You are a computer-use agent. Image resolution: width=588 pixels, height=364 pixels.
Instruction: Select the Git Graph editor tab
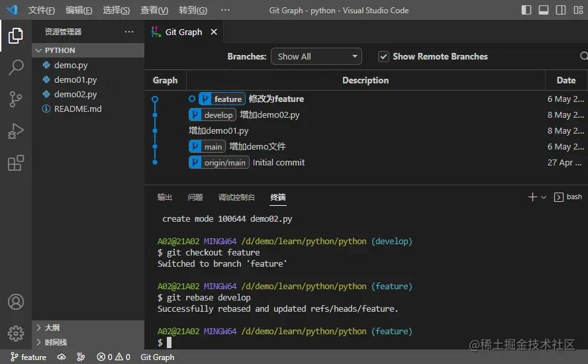pyautogui.click(x=183, y=32)
